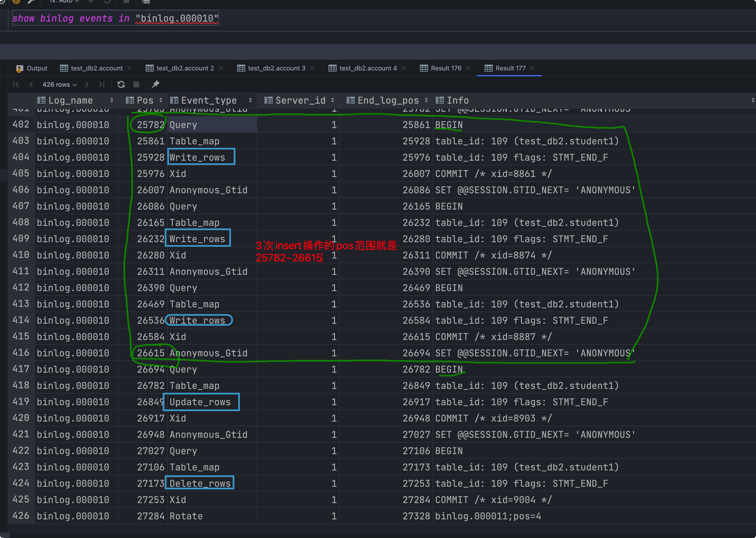The height and width of the screenshot is (538, 756).
Task: Click the Info column header
Action: 457,100
